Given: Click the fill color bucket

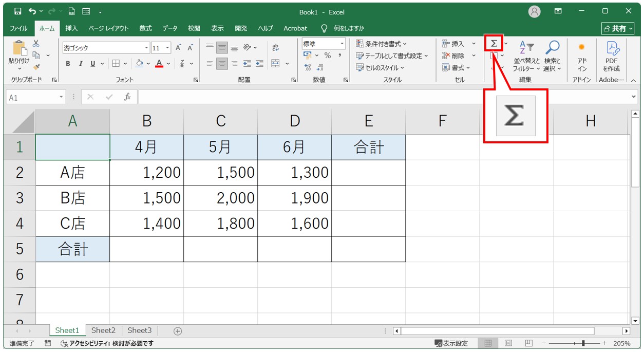Looking at the screenshot, I should tap(139, 63).
